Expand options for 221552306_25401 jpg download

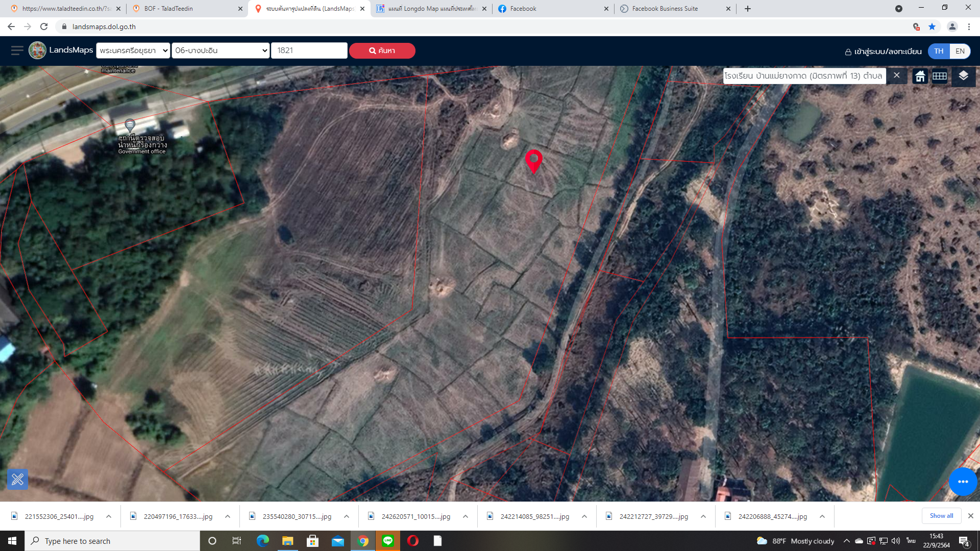109,516
